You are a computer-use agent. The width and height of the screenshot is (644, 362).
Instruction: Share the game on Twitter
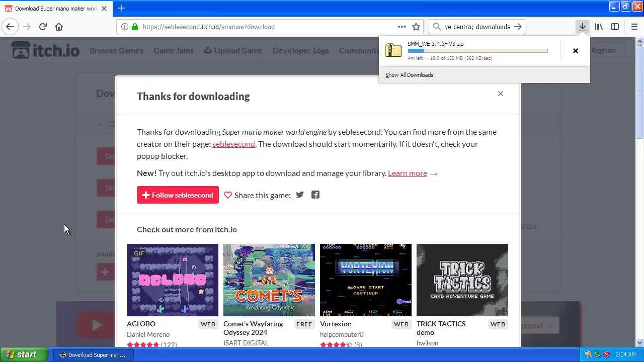(300, 195)
